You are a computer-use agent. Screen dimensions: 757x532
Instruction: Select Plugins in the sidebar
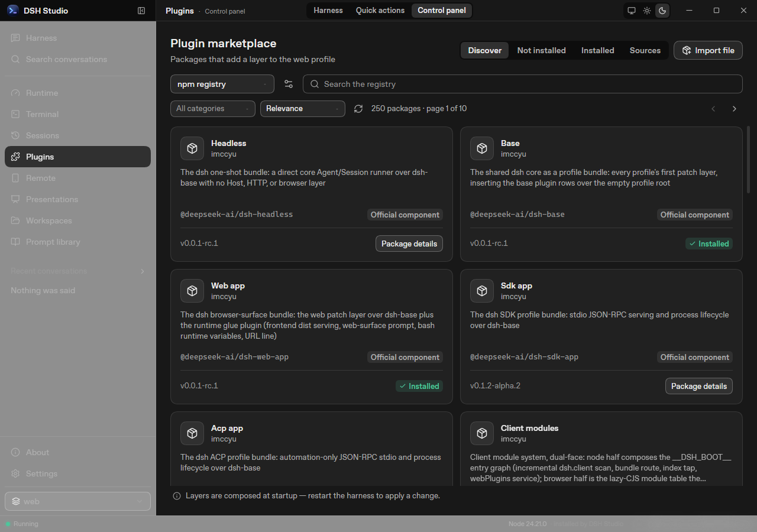(x=77, y=157)
